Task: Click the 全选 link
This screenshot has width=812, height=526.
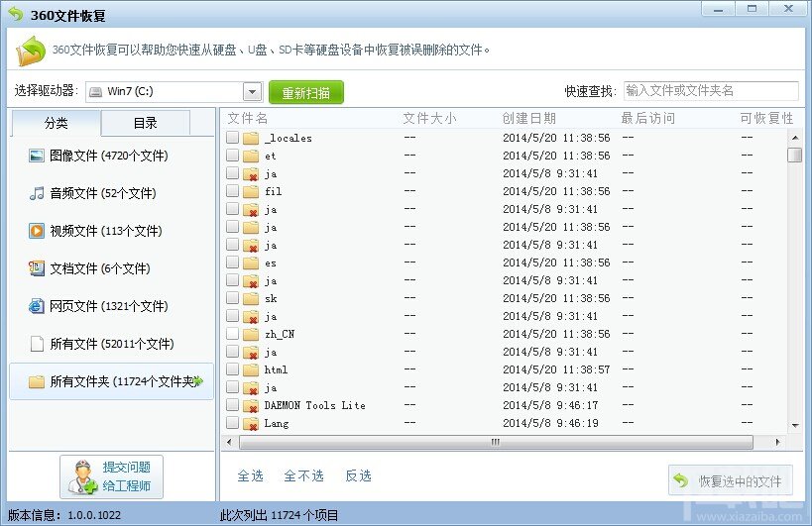Action: pos(250,475)
